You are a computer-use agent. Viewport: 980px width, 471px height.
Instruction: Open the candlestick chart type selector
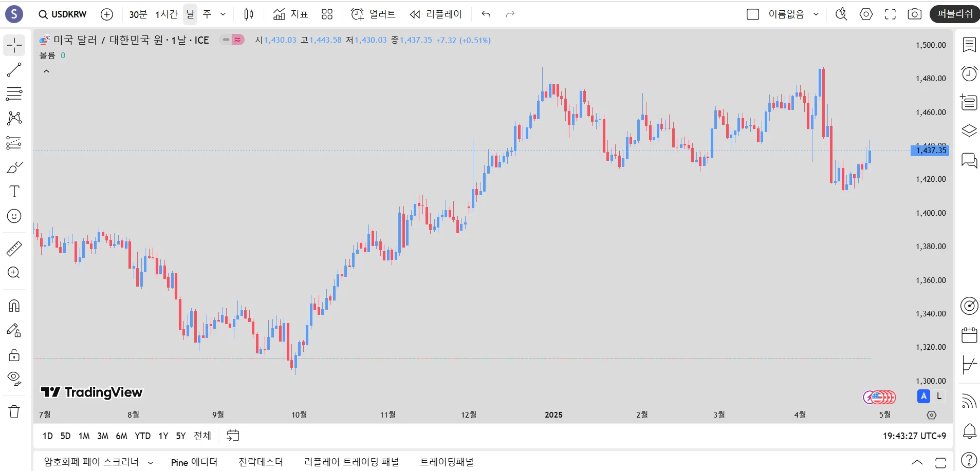249,14
